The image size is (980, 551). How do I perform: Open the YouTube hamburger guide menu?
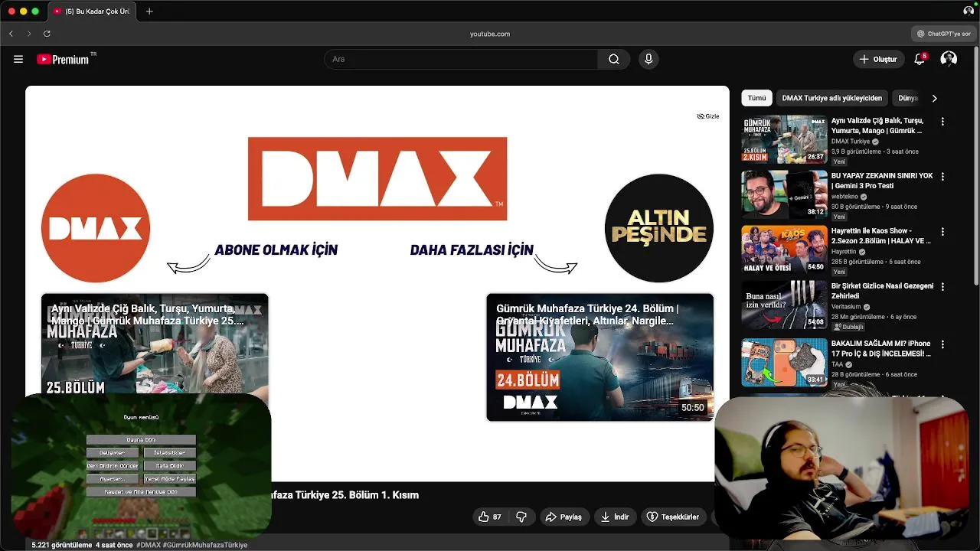click(18, 59)
